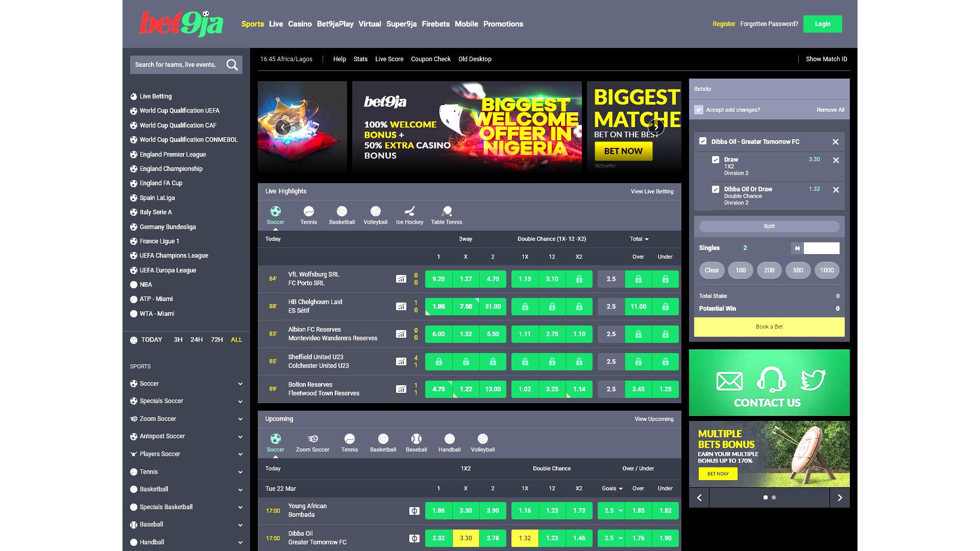Viewport: 980px width, 551px height.
Task: Select the TODAY time filter
Action: (152, 340)
